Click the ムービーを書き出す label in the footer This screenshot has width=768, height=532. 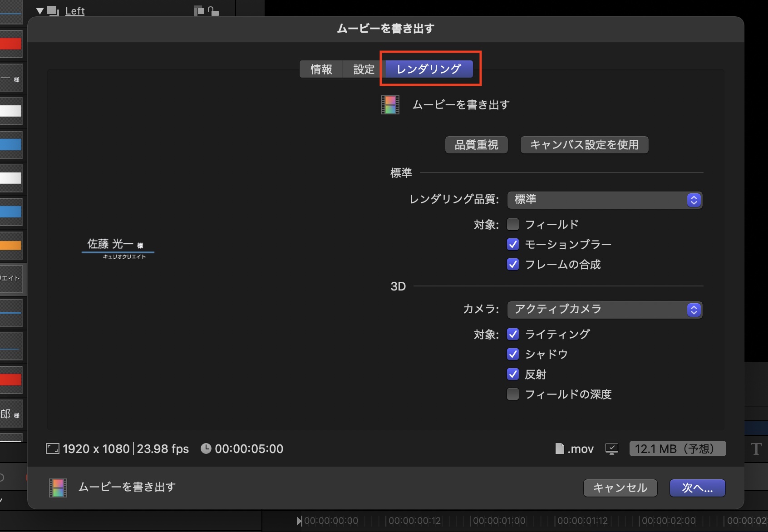pyautogui.click(x=127, y=487)
